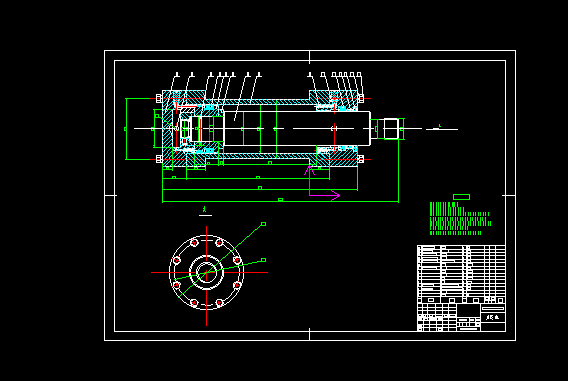The height and width of the screenshot is (381, 568).
Task: Select the topmost-right bolt hole in flange end view
Action: click(219, 243)
